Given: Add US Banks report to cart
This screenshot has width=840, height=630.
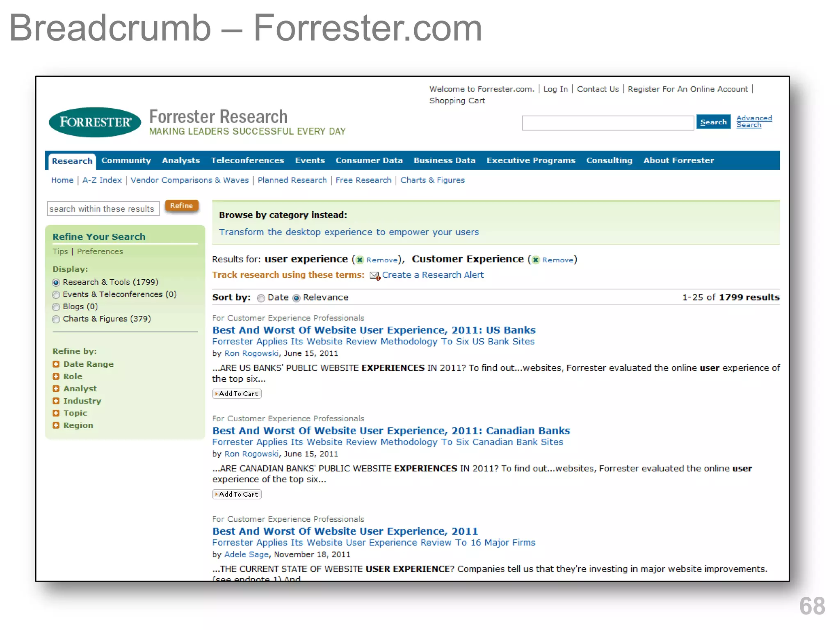Looking at the screenshot, I should tap(237, 394).
